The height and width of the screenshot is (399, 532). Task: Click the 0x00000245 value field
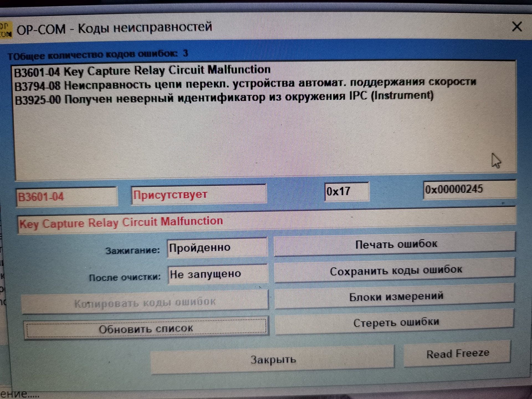pos(469,189)
